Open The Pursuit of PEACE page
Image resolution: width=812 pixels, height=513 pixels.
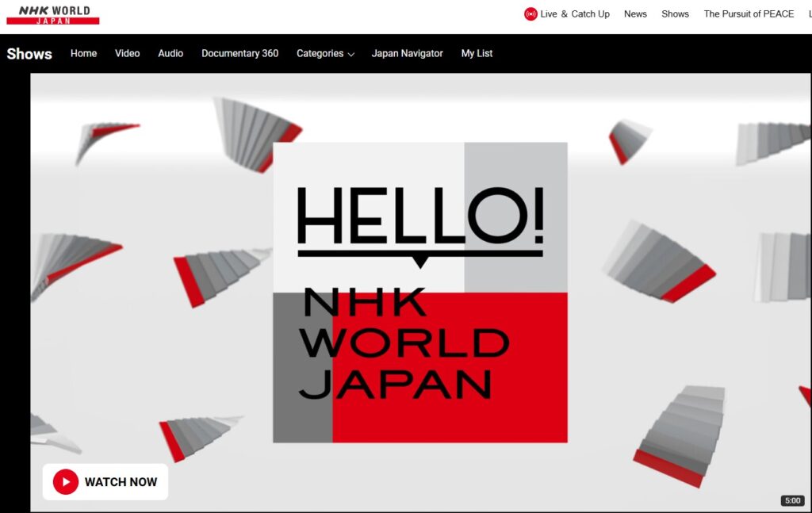(x=749, y=14)
